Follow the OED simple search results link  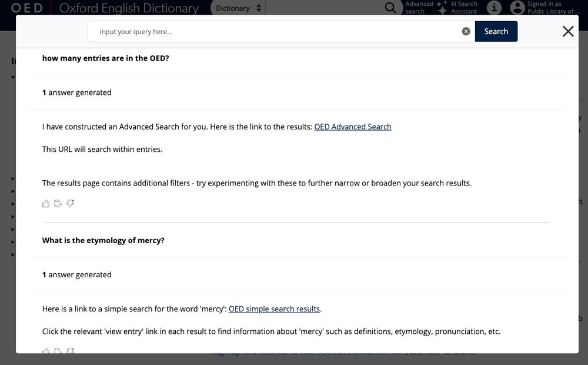275,308
